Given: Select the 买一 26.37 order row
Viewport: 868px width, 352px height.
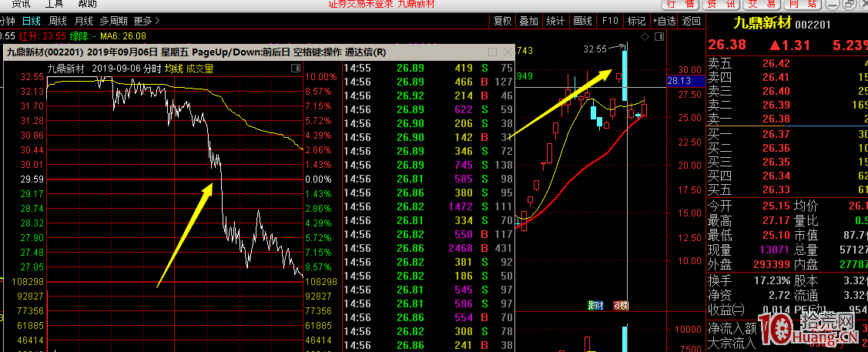Looking at the screenshot, I should pos(787,134).
